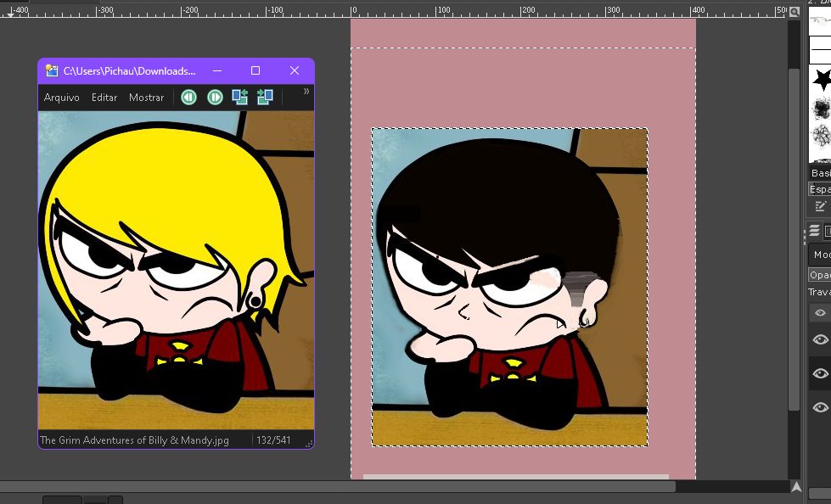Open the Arquivo menu in viewer

point(61,98)
